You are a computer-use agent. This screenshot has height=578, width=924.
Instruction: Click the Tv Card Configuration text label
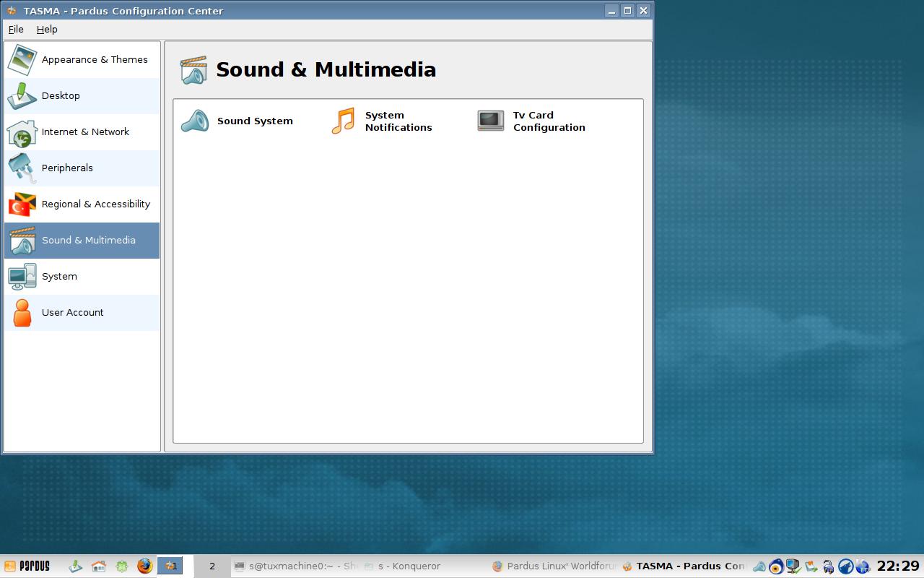click(549, 121)
